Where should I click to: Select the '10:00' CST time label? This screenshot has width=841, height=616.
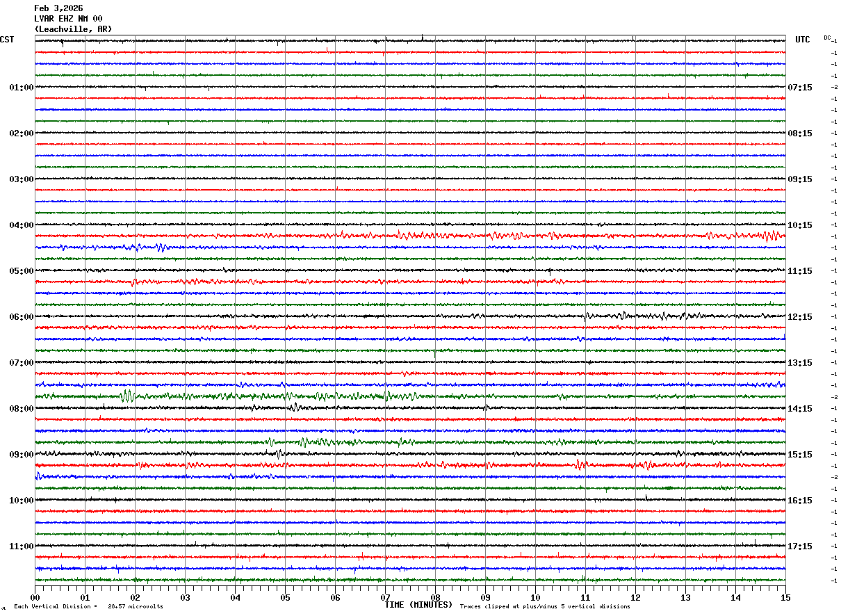pyautogui.click(x=22, y=501)
